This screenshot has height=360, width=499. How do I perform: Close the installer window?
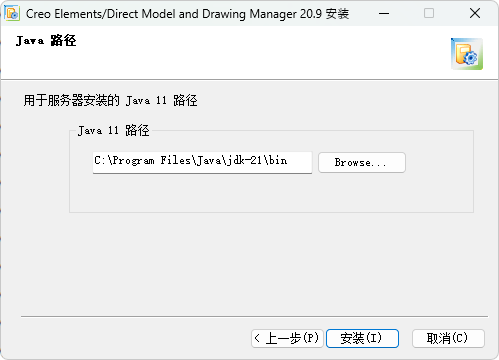point(475,13)
